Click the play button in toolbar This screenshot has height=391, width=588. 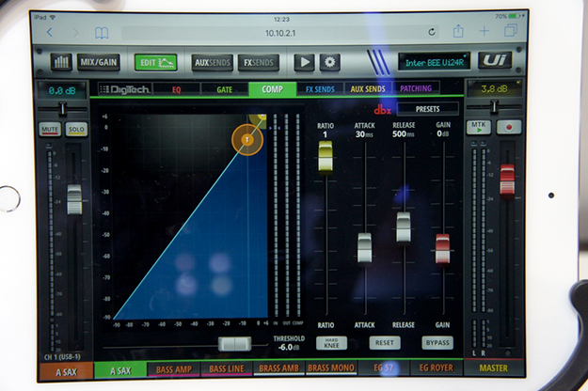click(x=304, y=62)
